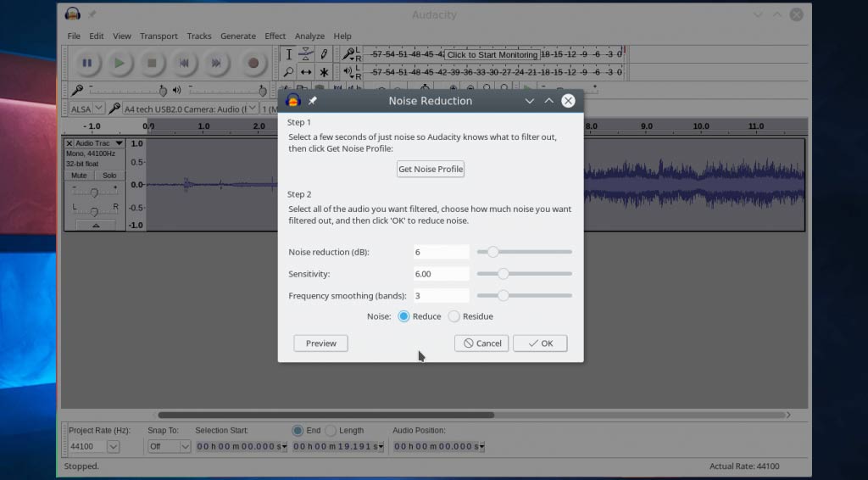Close the audio track with its X button
This screenshot has width=868, height=480.
click(70, 143)
